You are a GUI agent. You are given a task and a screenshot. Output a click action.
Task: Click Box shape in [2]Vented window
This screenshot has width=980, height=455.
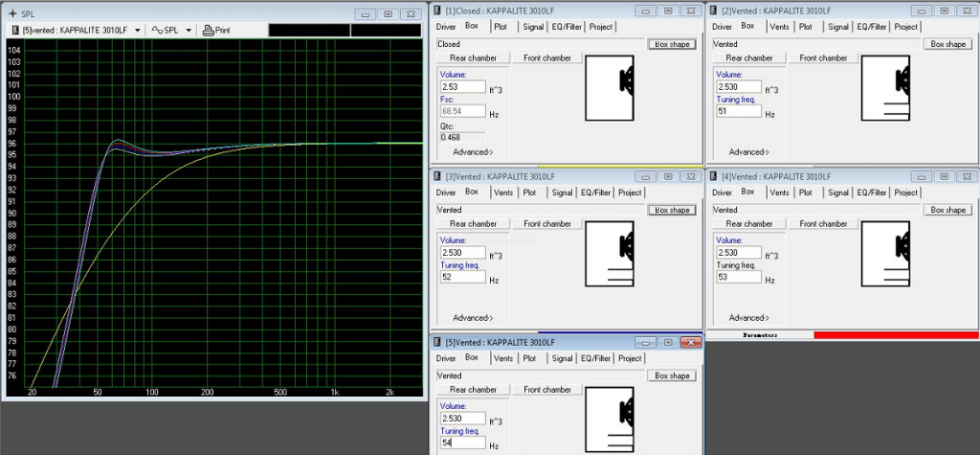(947, 44)
